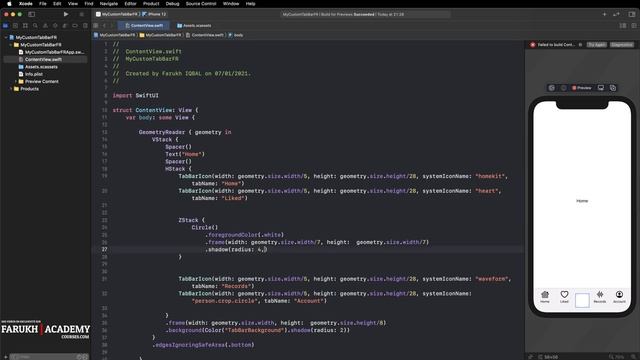Screen dimensions: 640x360
Task: Click the red failed-to-build error icon
Action: [533, 44]
